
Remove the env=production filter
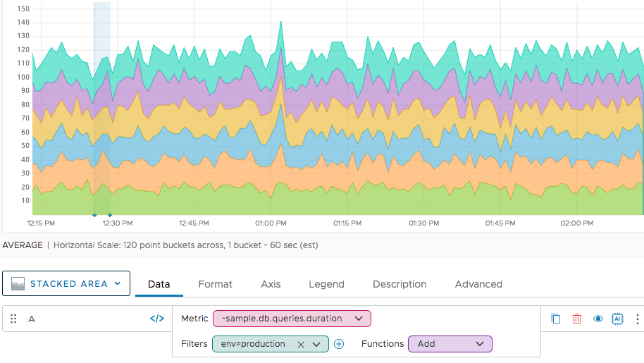coord(301,345)
